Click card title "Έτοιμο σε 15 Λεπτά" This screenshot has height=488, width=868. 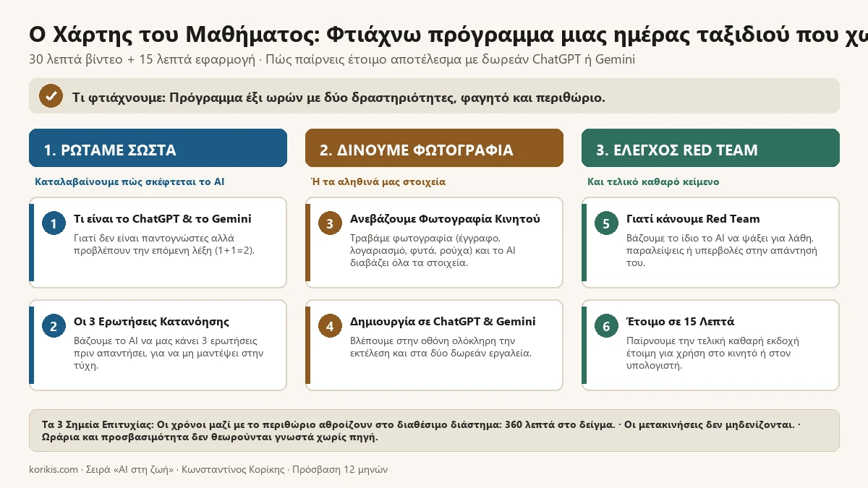point(680,322)
